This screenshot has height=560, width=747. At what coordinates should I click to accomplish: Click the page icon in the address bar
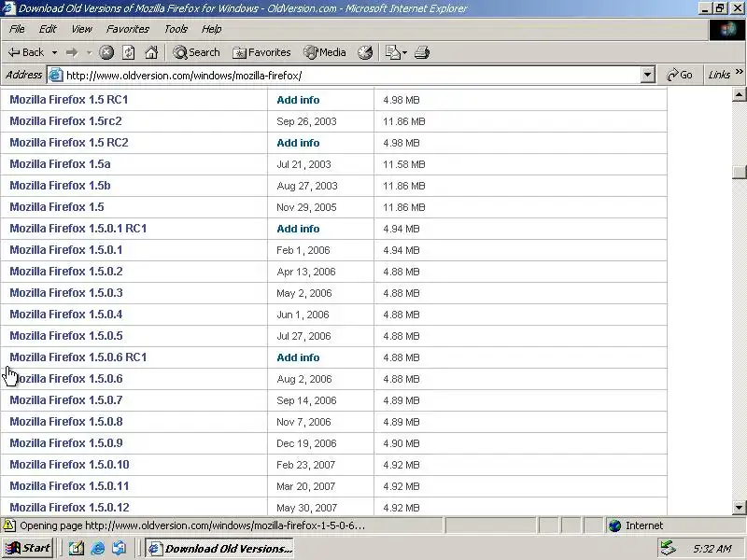56,76
